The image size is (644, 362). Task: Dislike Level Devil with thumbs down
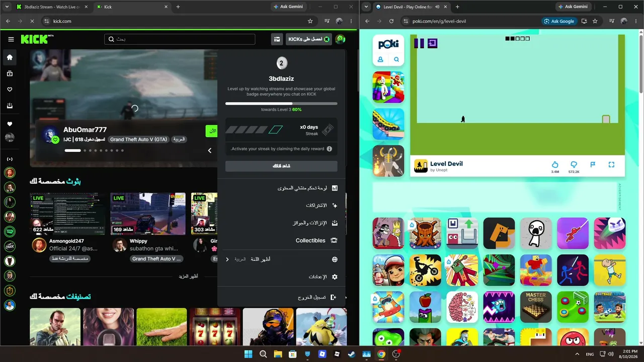coord(574,164)
